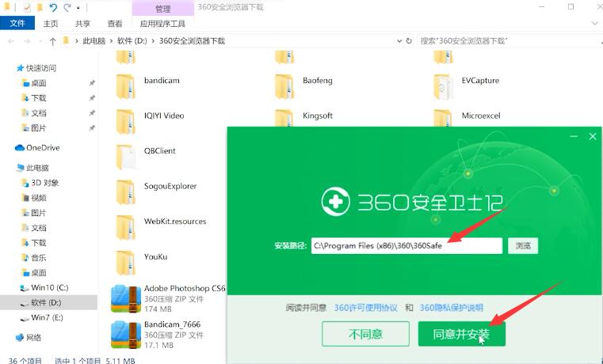Click the 安装路径 field in 360 installer
Viewport: 603px width, 364px height.
406,246
